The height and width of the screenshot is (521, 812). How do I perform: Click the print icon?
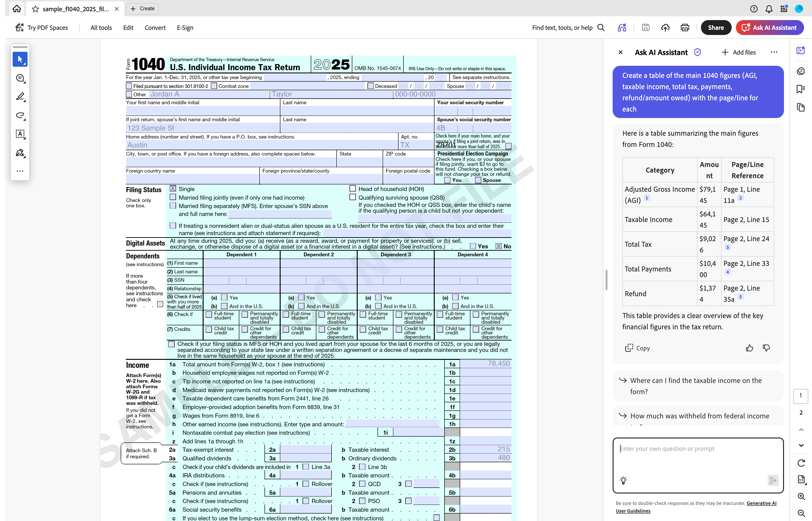[685, 28]
